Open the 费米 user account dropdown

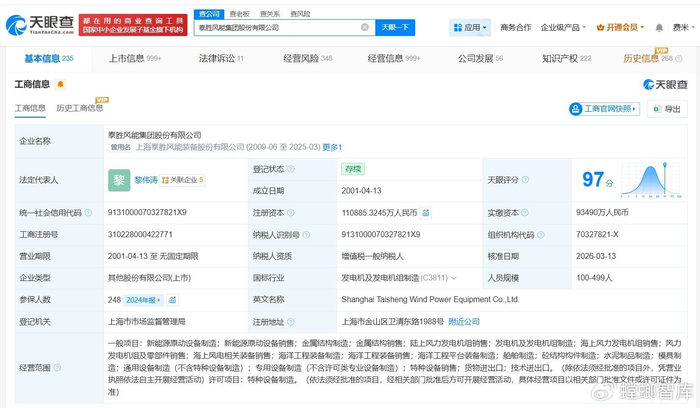680,28
